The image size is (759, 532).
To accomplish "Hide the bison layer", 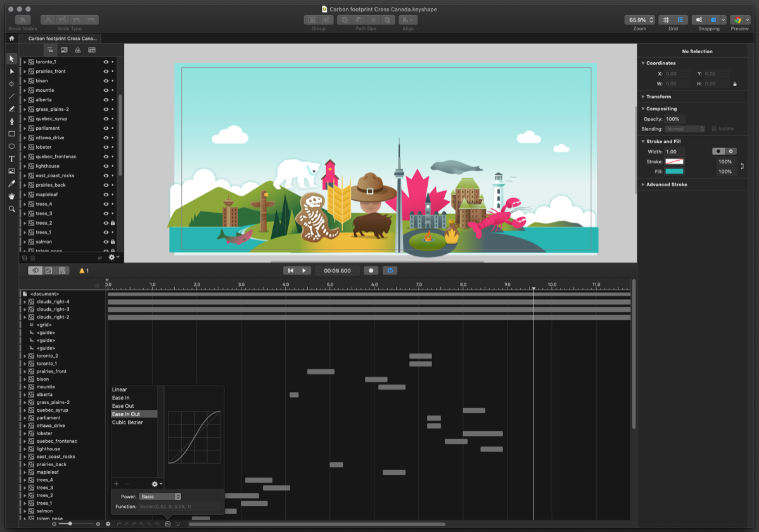I will [x=106, y=81].
